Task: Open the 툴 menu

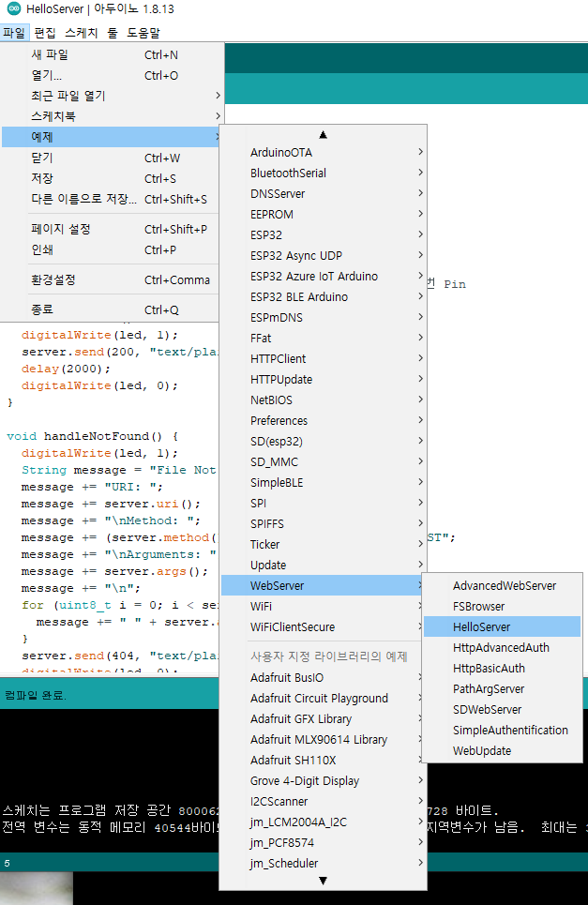Action: (x=113, y=32)
